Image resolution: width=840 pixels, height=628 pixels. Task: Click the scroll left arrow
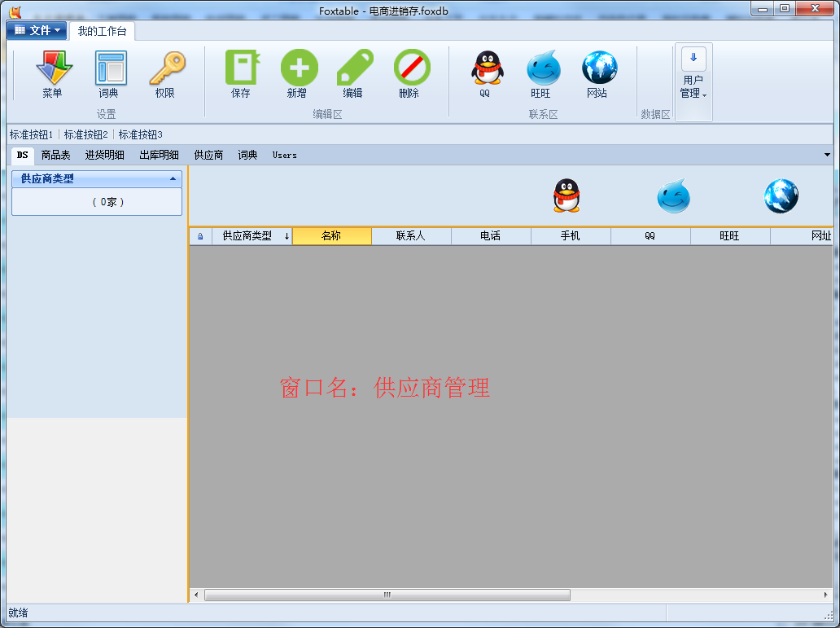tap(196, 595)
